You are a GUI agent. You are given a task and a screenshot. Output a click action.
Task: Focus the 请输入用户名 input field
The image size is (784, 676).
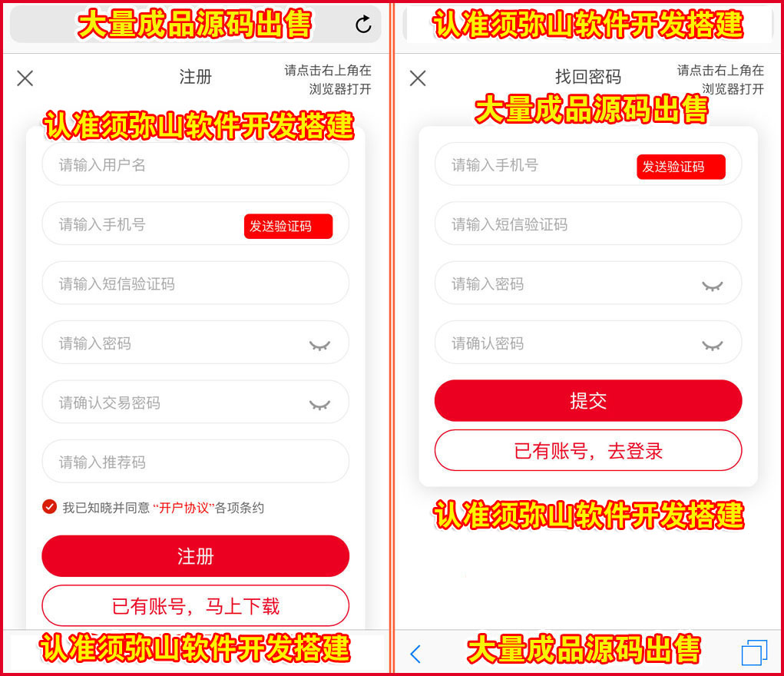pos(196,164)
